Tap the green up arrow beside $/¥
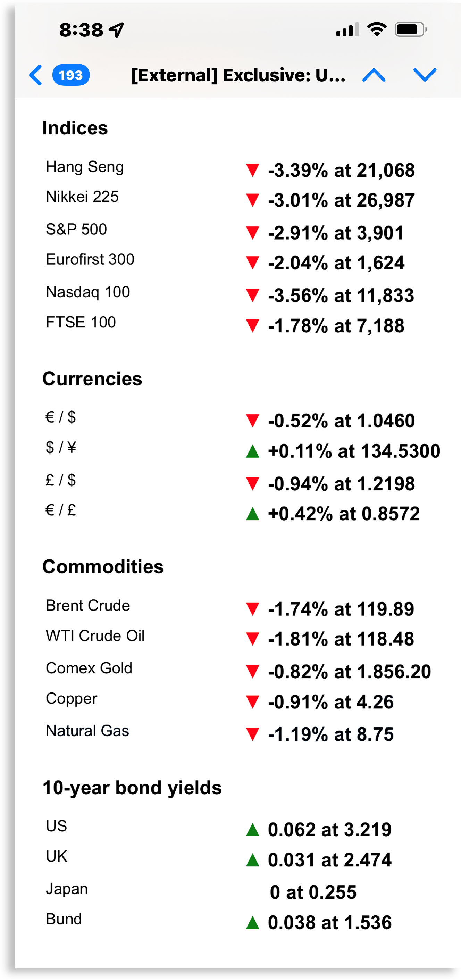Image resolution: width=461 pixels, height=980 pixels. 253,451
